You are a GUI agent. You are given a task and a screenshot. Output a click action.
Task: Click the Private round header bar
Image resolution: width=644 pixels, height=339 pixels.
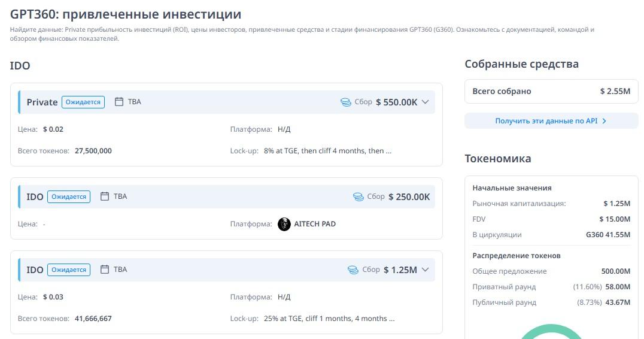[239, 102]
